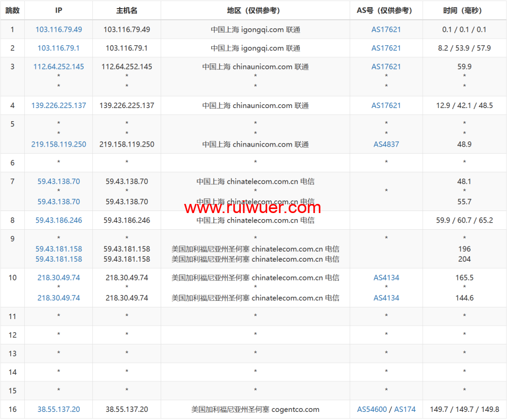Select the 地区(仅供参考) column header
This screenshot has height=420, width=507.
click(255, 10)
